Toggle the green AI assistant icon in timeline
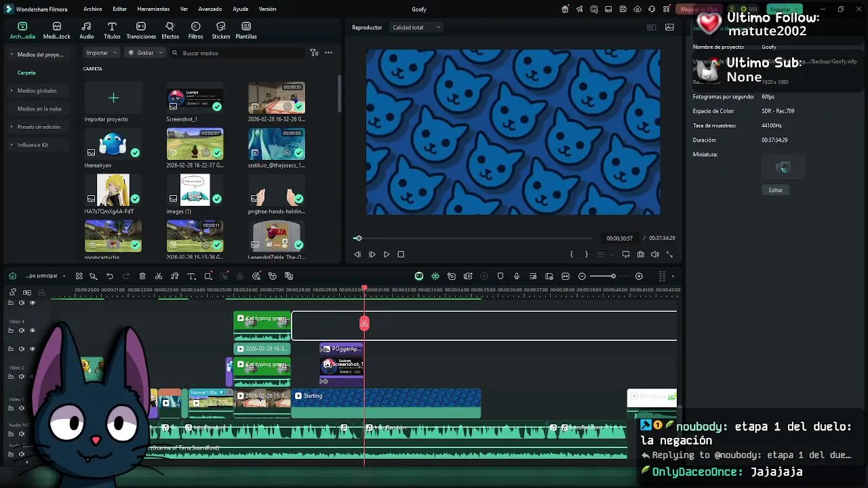 [419, 276]
